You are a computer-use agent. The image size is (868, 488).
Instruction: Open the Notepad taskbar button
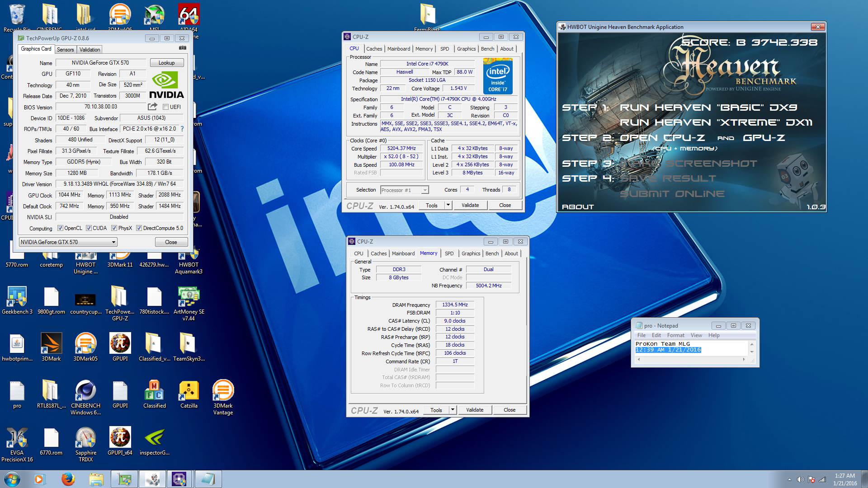pyautogui.click(x=208, y=479)
